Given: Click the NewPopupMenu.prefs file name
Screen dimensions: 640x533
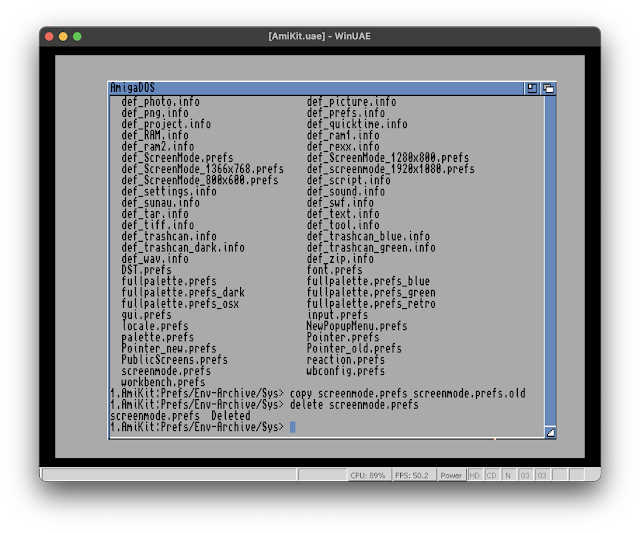Looking at the screenshot, I should click(x=357, y=326).
